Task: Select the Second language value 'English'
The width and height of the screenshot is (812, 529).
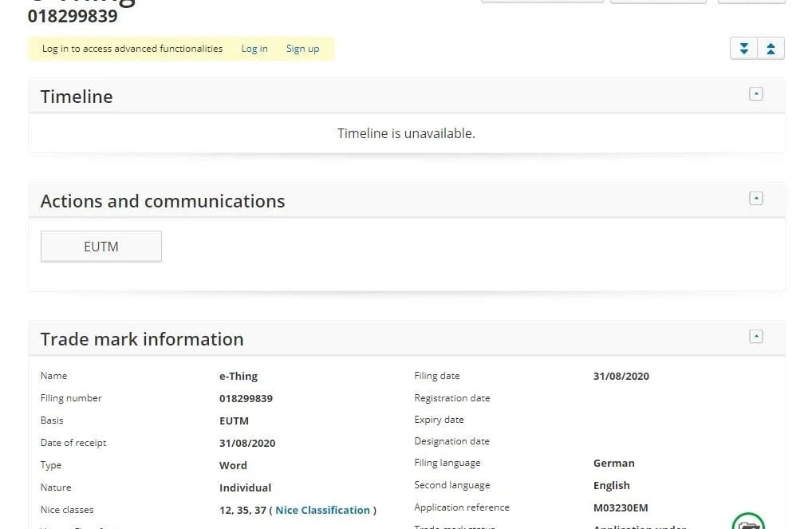Action: tap(612, 485)
